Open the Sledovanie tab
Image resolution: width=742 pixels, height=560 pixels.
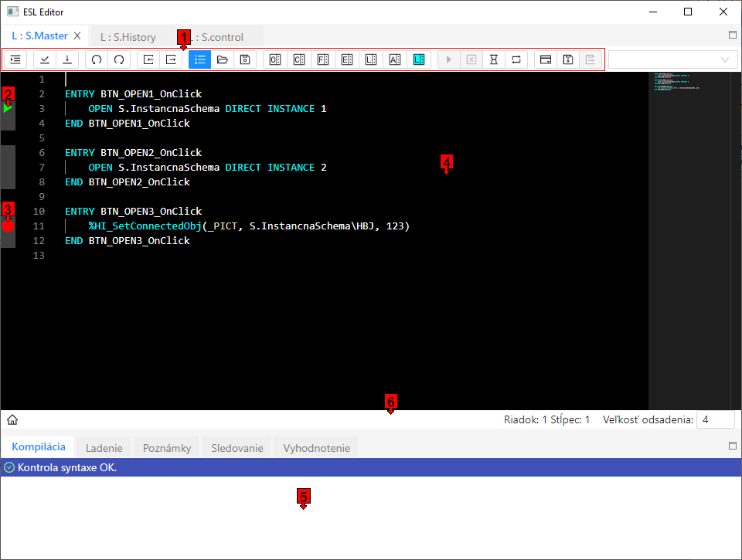[237, 447]
